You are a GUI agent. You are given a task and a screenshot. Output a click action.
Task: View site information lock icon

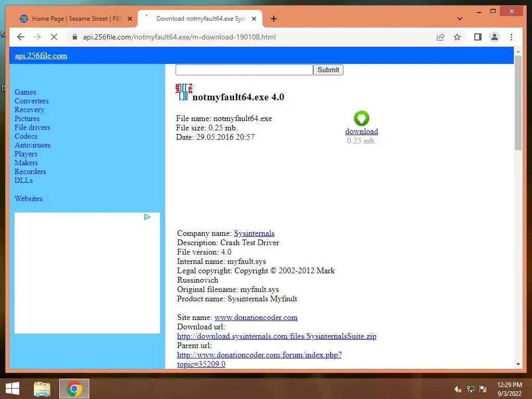pyautogui.click(x=75, y=37)
